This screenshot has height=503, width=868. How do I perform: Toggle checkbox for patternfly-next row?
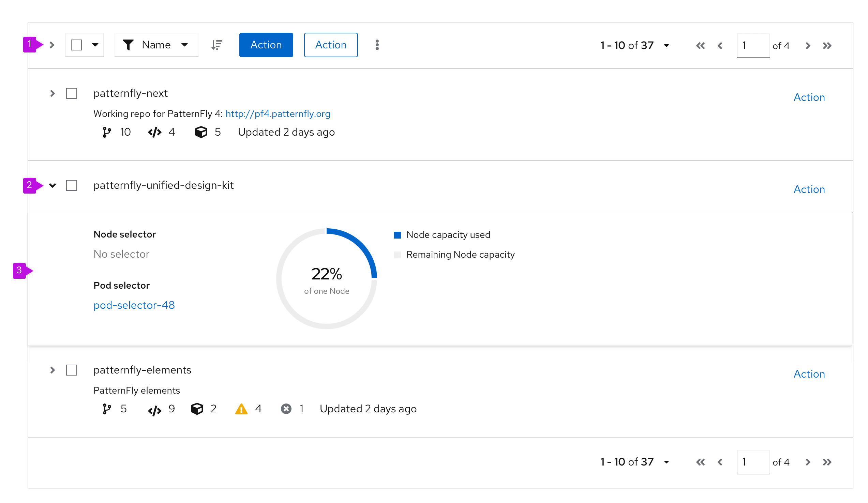(x=72, y=93)
